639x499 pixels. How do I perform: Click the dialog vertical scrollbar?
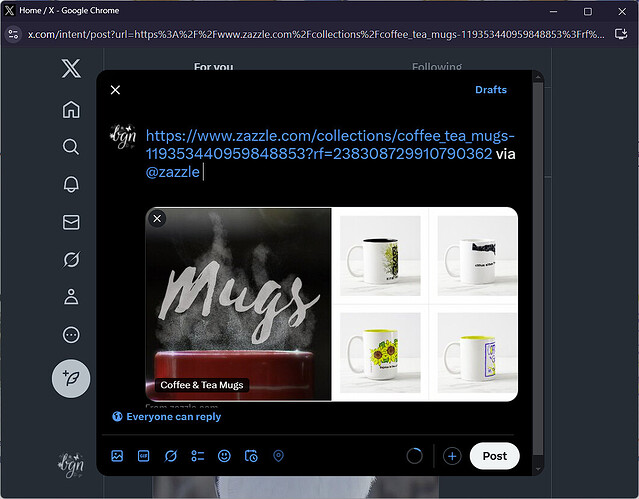tap(538, 269)
